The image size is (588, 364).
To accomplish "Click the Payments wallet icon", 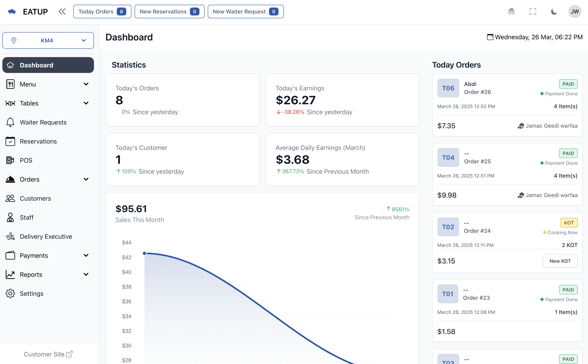I will (x=10, y=255).
